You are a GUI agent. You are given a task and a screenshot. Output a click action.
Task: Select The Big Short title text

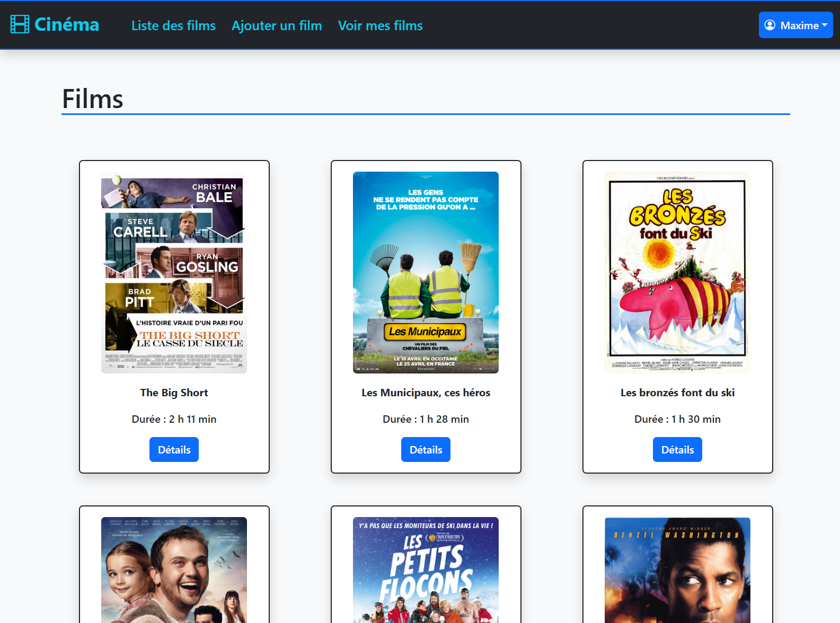[174, 393]
